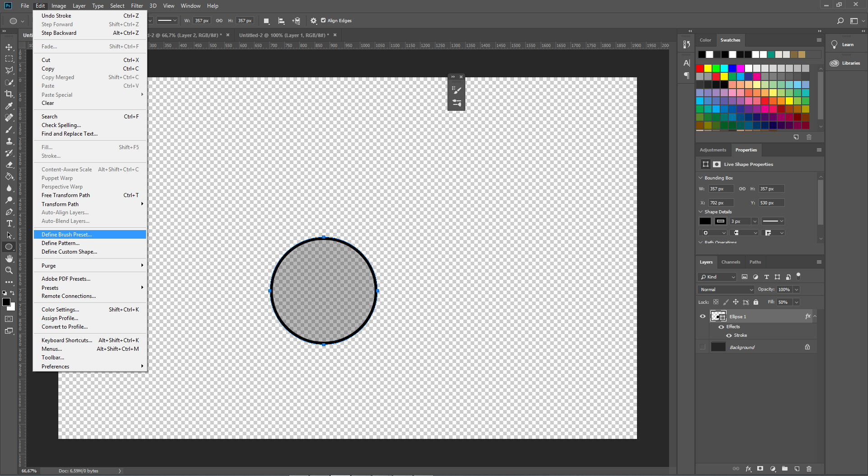This screenshot has width=868, height=476.
Task: Select the Move tool
Action: (x=9, y=47)
